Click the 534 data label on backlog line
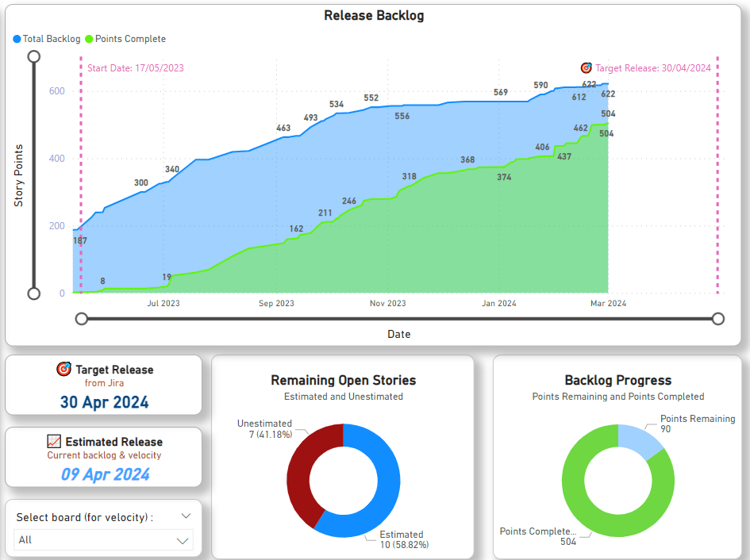This screenshot has width=750, height=560. click(x=337, y=104)
